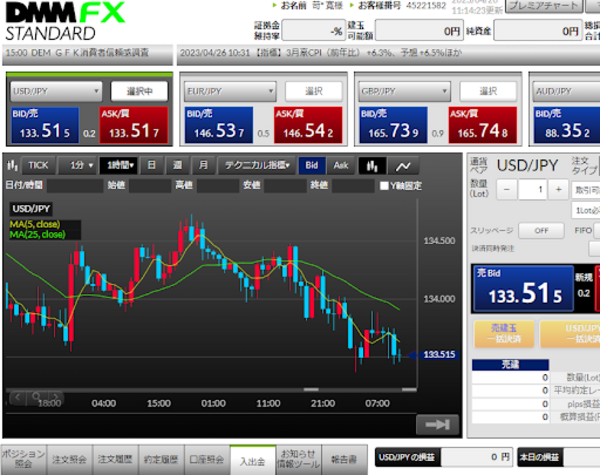This screenshot has width=600, height=475.
Task: Click the 選択 button for GBP/JPY
Action: pyautogui.click(x=488, y=91)
